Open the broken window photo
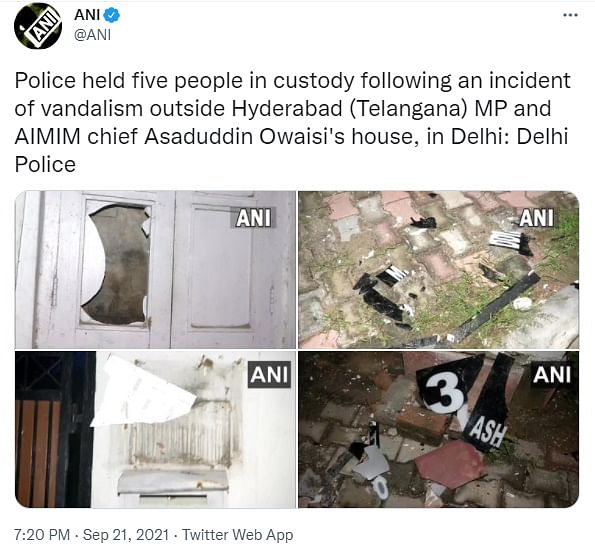This screenshot has width=595, height=548. (155, 269)
